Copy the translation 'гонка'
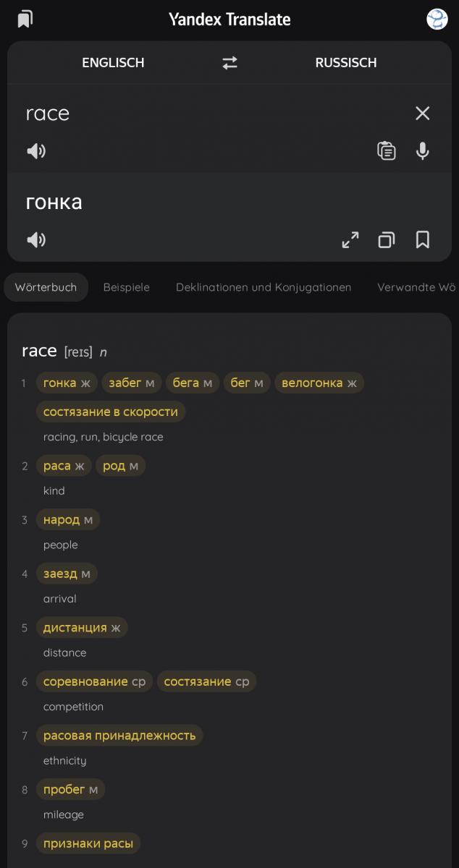The height and width of the screenshot is (868, 459). 387,239
